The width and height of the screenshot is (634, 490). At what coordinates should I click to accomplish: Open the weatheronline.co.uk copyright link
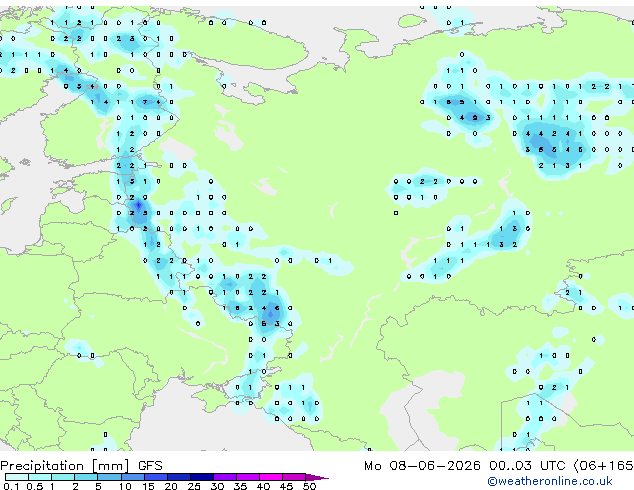pos(550,481)
